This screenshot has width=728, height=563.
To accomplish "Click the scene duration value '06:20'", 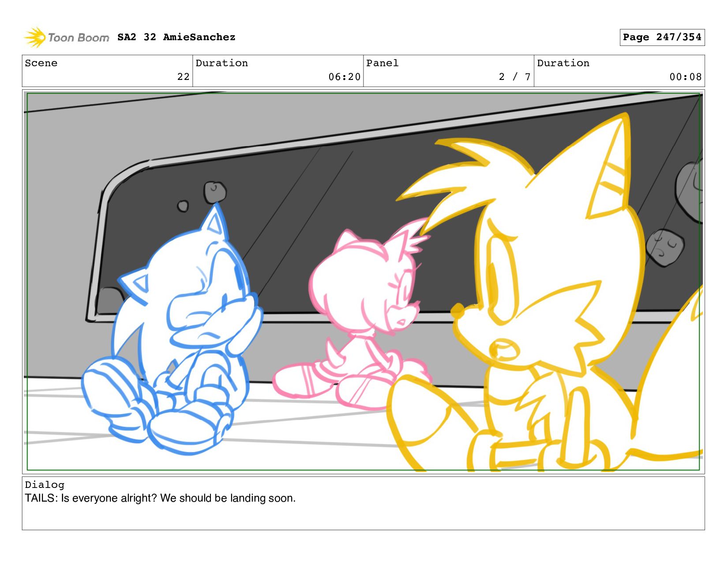I will [x=344, y=77].
